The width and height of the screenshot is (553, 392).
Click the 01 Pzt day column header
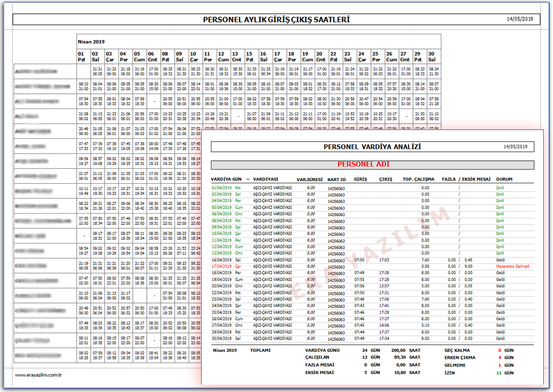click(82, 56)
